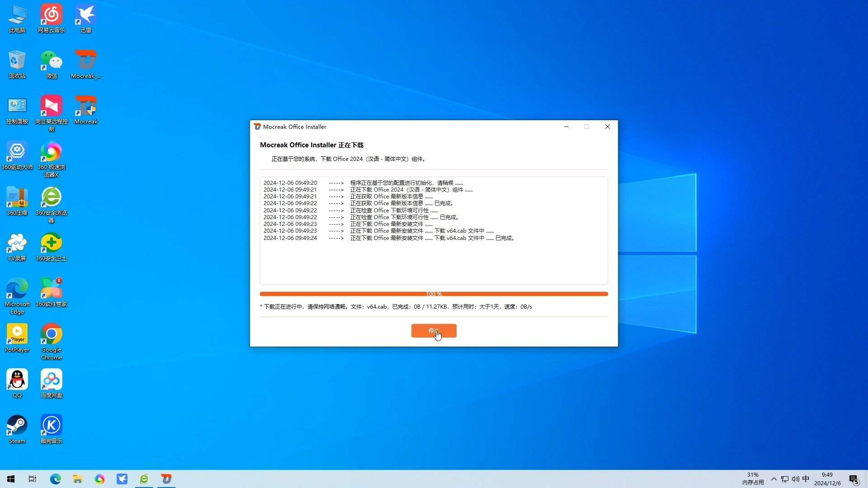The width and height of the screenshot is (868, 488).
Task: Switch to Mocreak installer in the taskbar
Action: pos(166,479)
